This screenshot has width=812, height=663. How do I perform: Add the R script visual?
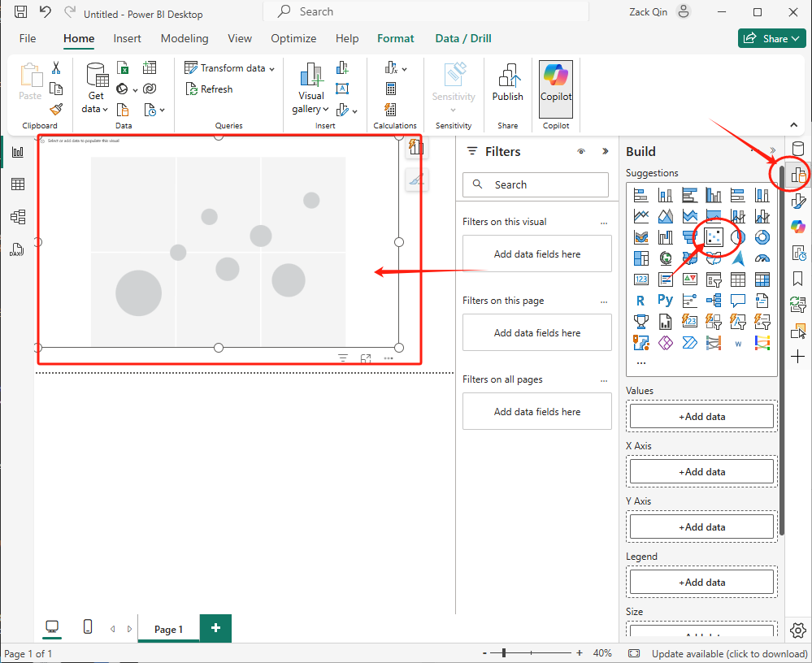(x=641, y=300)
